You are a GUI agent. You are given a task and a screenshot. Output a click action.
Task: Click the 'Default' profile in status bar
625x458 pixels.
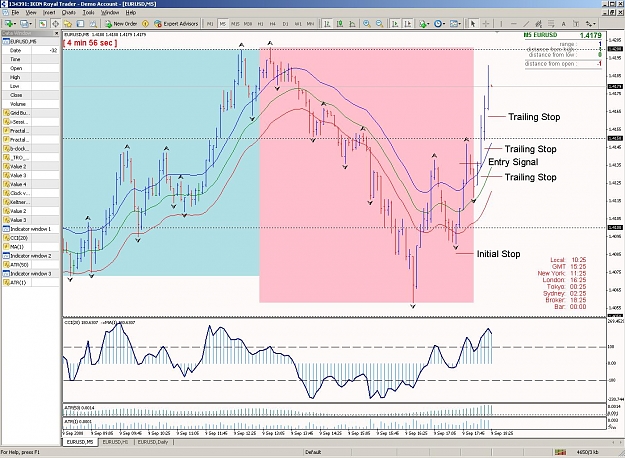[313, 452]
